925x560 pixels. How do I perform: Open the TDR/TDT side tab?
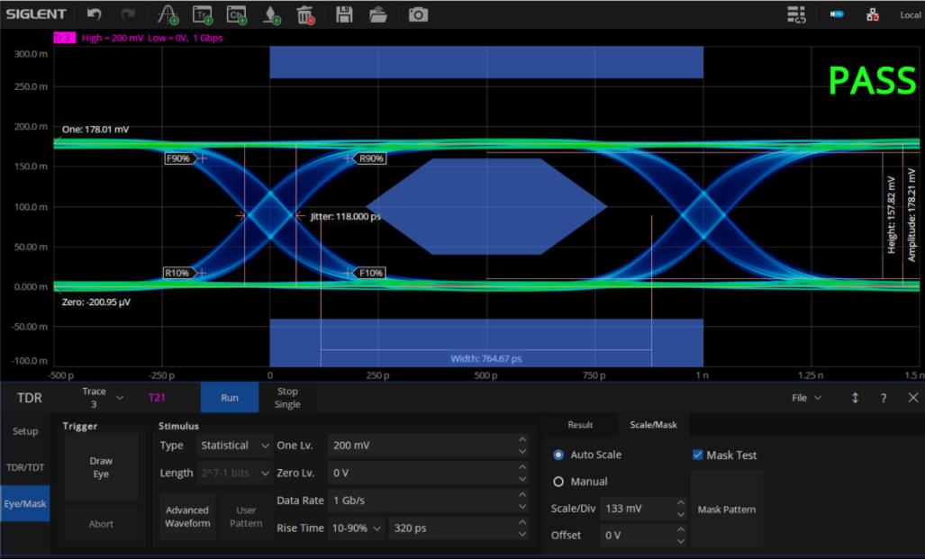(25, 467)
